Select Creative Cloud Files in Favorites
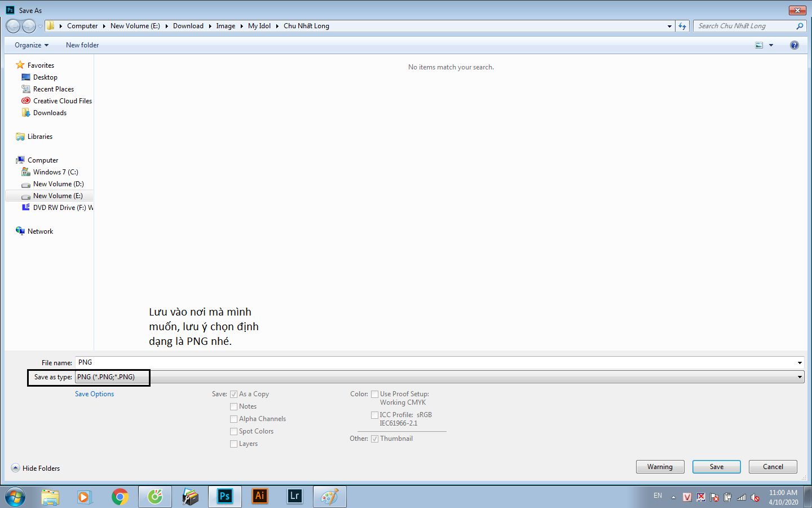Viewport: 812px width, 508px height. click(62, 101)
